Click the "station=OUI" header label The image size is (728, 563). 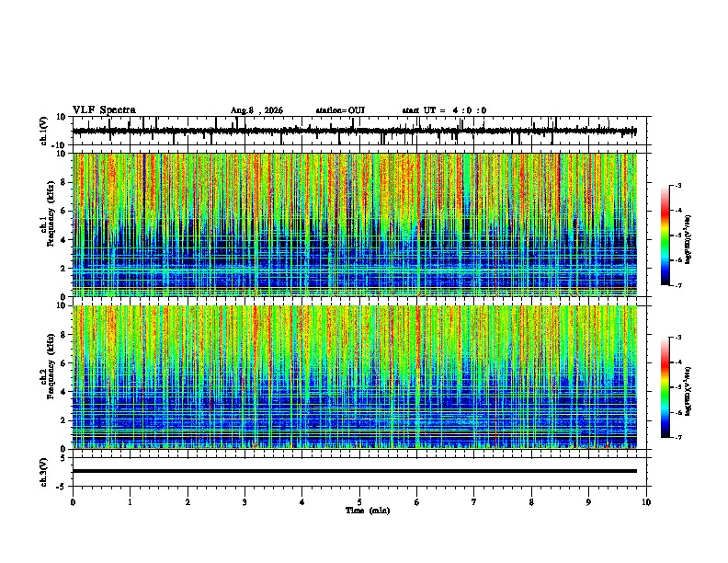click(340, 110)
